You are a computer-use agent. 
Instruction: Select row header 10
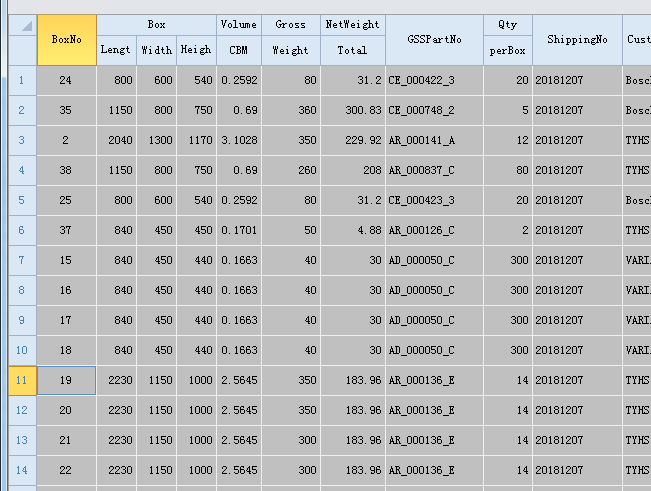pyautogui.click(x=22, y=350)
